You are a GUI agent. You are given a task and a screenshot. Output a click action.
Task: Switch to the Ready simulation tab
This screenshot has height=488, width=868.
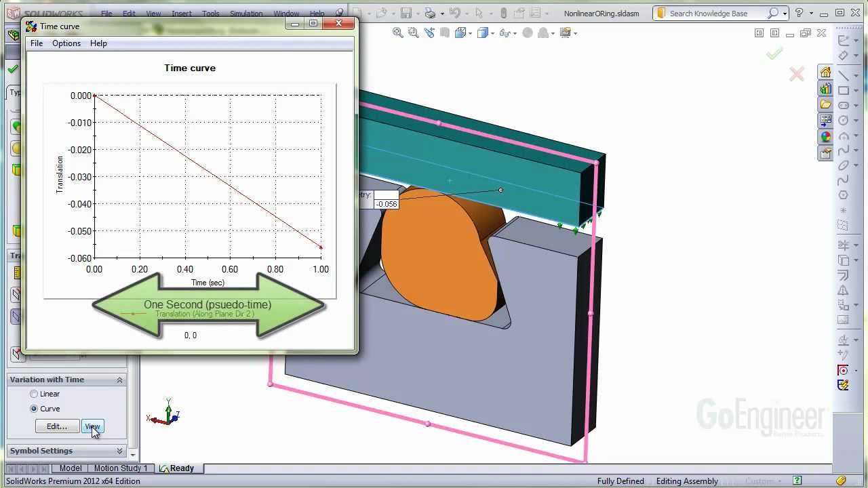pos(176,468)
